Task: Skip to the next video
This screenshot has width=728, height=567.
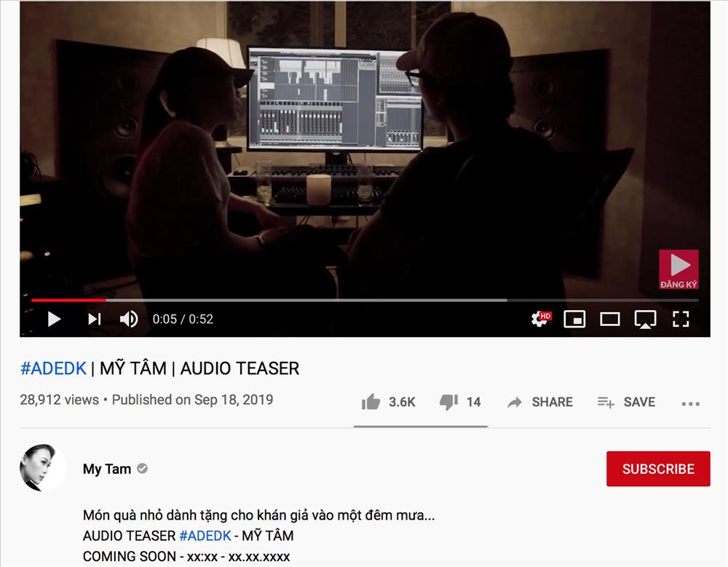Action: coord(94,319)
